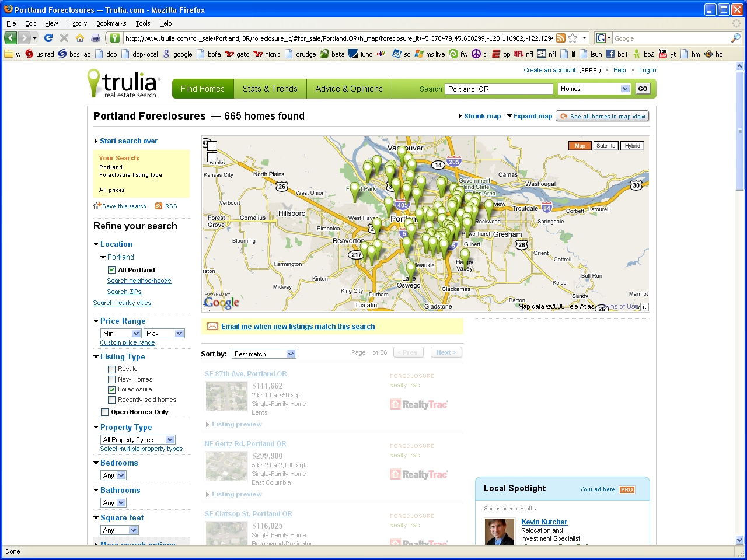The image size is (747, 560).
Task: Open SE 87th Ave, Portland OR listing
Action: pos(246,374)
